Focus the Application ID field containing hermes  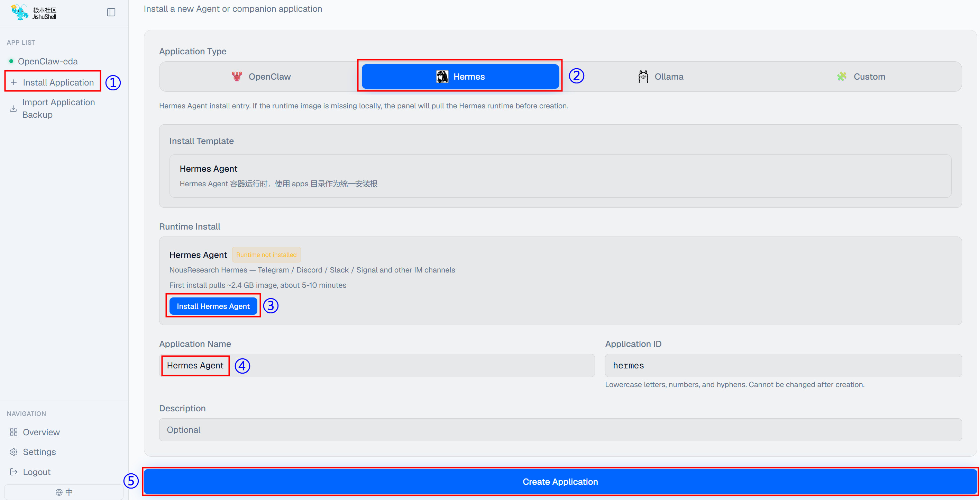(783, 366)
